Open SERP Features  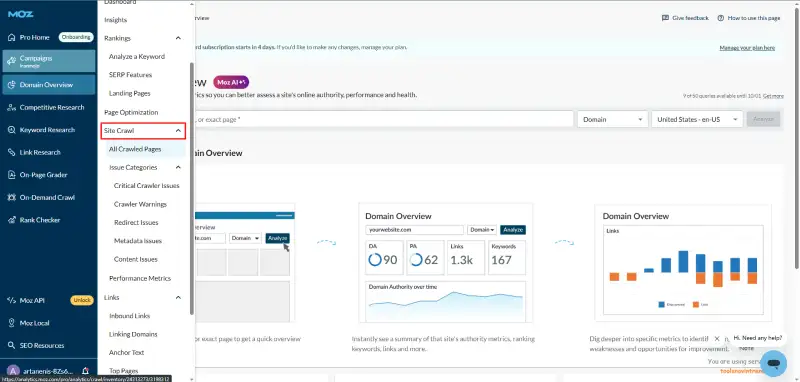(x=130, y=75)
